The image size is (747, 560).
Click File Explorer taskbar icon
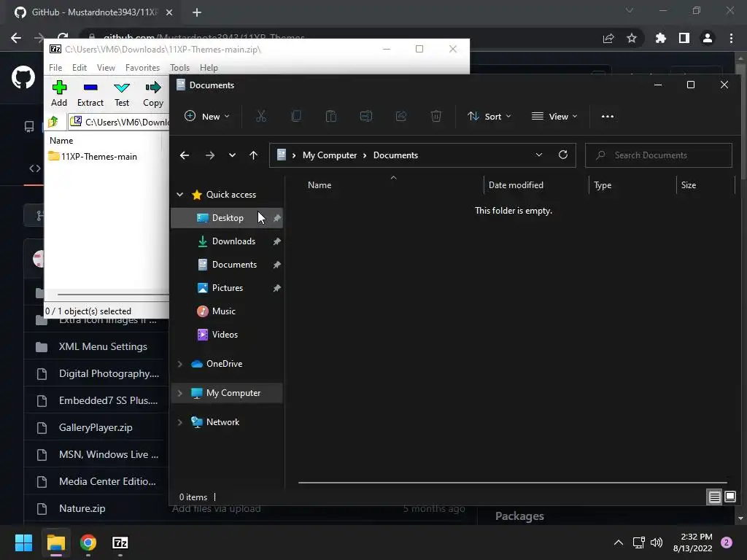click(x=55, y=542)
